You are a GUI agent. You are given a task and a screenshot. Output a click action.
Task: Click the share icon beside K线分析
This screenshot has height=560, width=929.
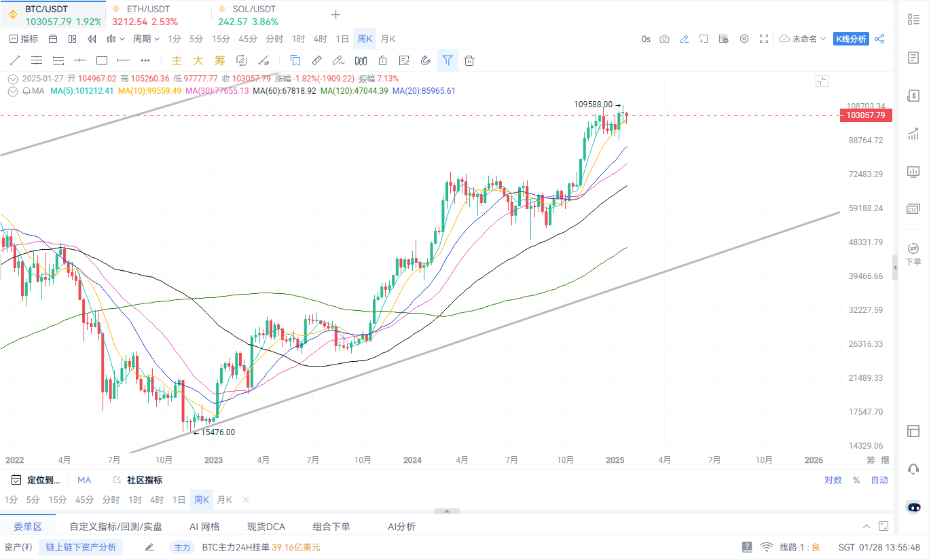[879, 39]
